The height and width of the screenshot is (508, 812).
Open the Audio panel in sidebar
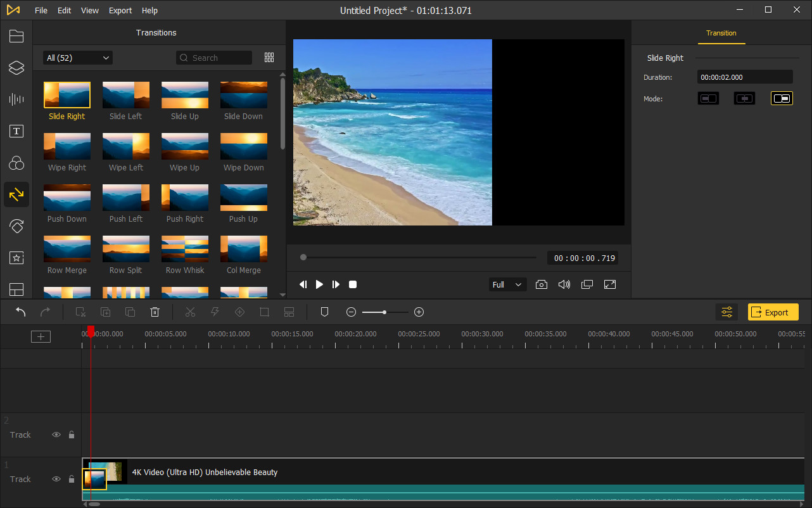tap(16, 99)
